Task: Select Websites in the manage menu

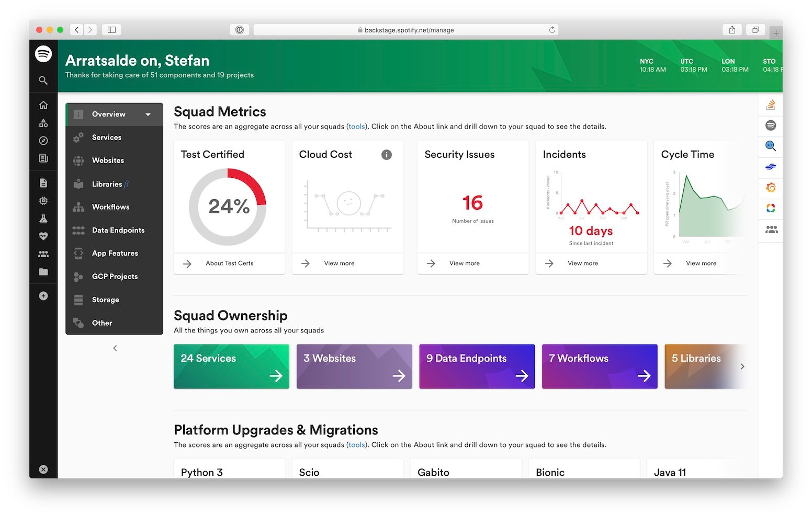Action: tap(114, 160)
